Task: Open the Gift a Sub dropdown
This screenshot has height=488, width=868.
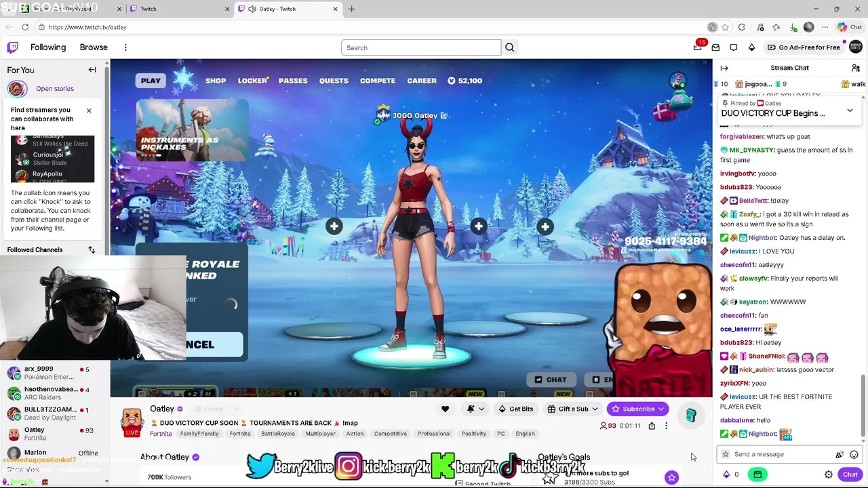Action: point(573,409)
